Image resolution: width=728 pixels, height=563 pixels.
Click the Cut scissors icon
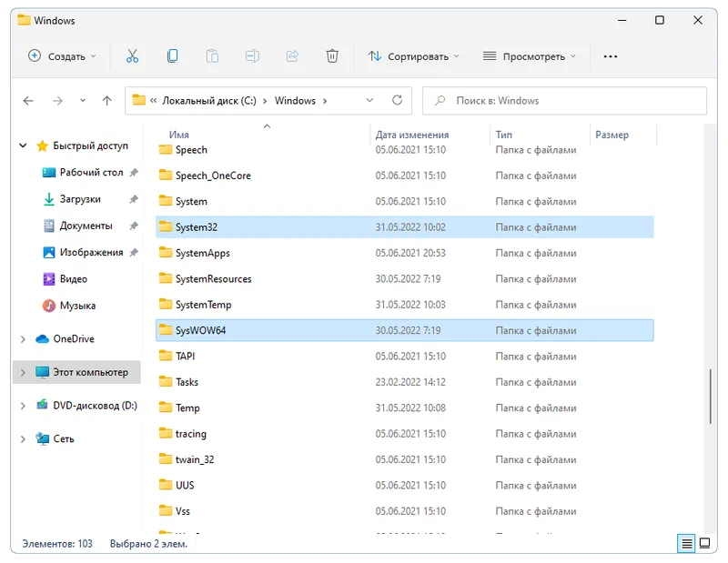click(132, 56)
